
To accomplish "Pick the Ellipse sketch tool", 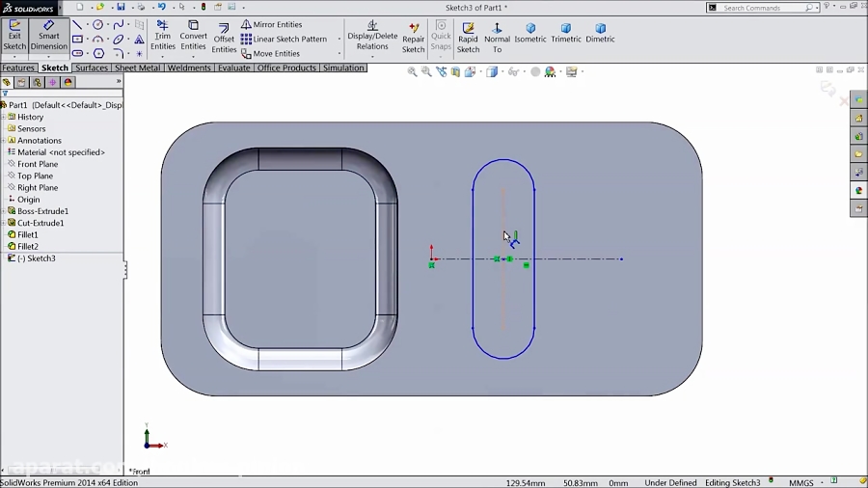I will pyautogui.click(x=118, y=40).
